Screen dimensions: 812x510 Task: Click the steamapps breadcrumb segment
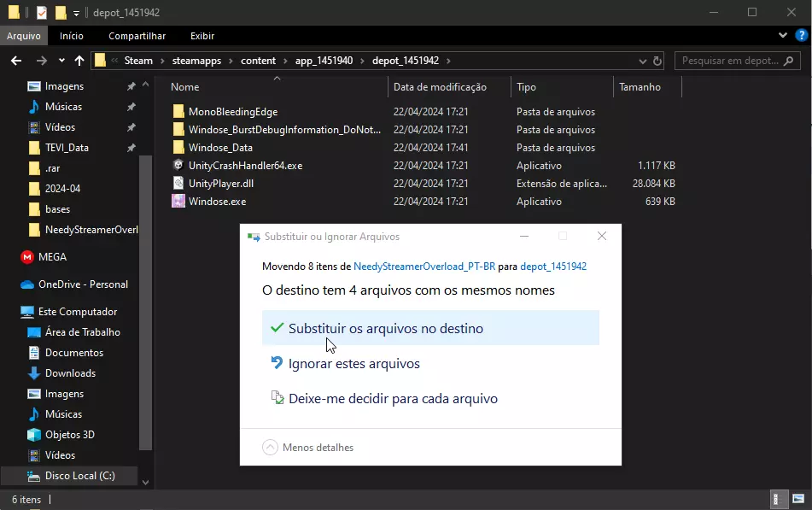196,61
